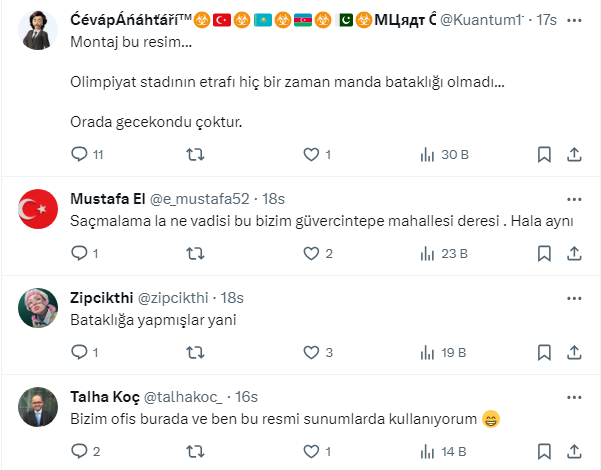Screen dimensions: 601x470
Task: Reply to the Kuantum tweet about montaj
Action: [x=81, y=154]
